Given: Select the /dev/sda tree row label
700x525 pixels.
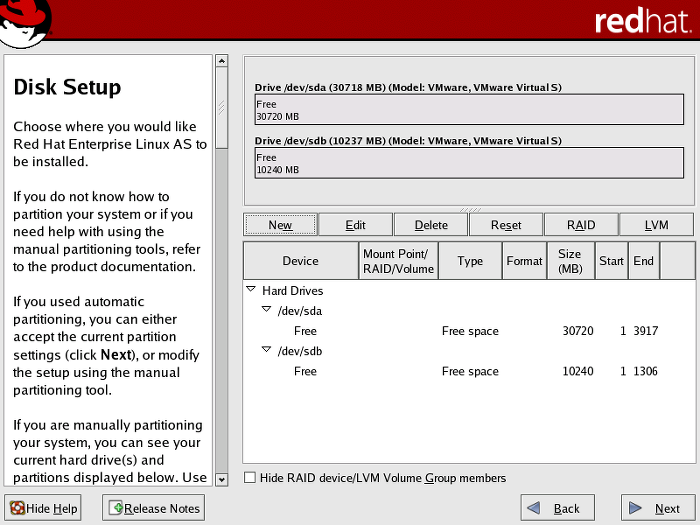Looking at the screenshot, I should pos(300,311).
